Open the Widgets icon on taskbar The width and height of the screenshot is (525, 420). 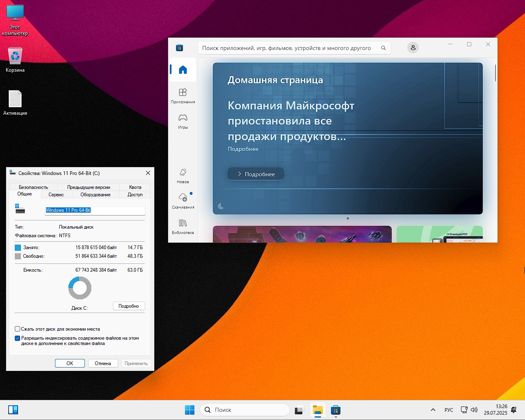[13, 410]
